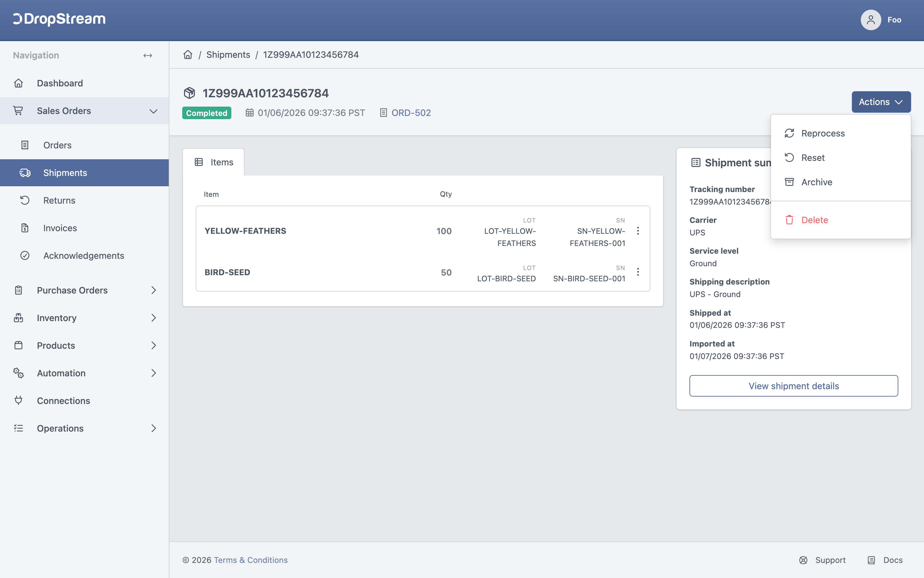Image resolution: width=924 pixels, height=578 pixels.
Task: Expand the Inventory section
Action: [x=153, y=318]
